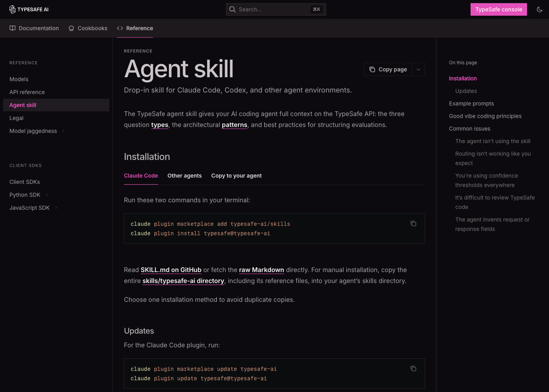
Task: Go to API reference in sidebar
Action: tap(27, 92)
